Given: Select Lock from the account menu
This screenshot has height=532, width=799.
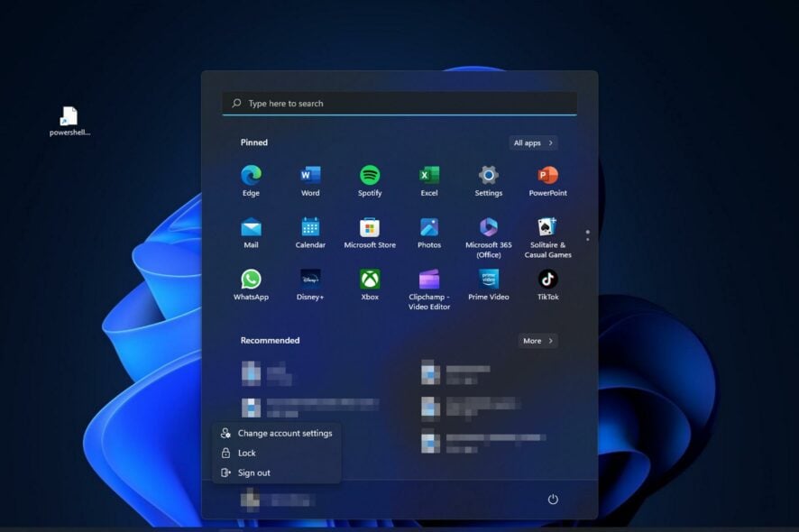Looking at the screenshot, I should point(277,453).
